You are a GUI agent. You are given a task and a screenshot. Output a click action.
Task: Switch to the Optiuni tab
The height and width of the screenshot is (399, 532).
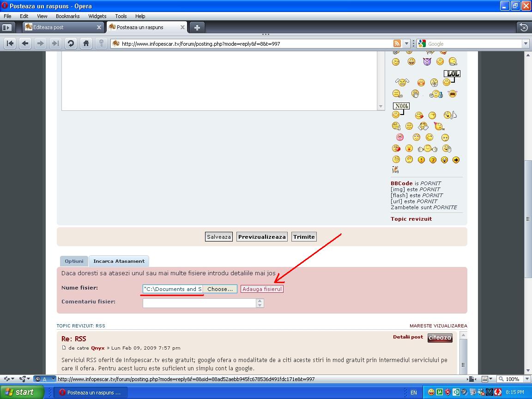pyautogui.click(x=74, y=261)
